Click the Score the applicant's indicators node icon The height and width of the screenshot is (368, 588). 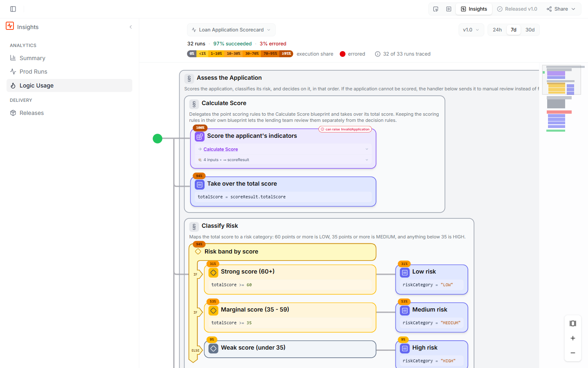point(200,137)
